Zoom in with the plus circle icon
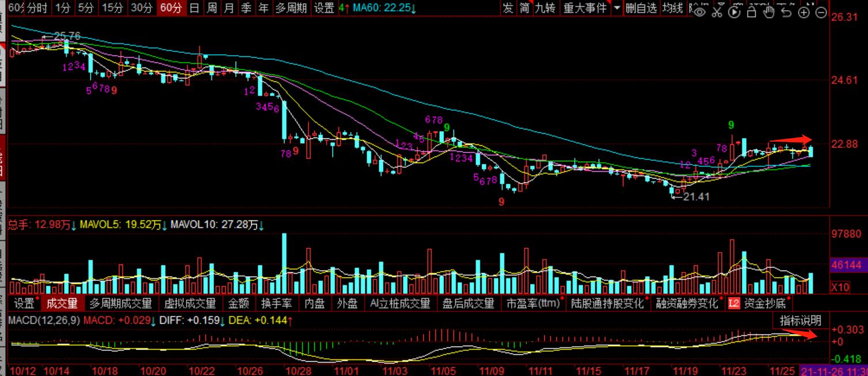The image size is (868, 376). (804, 12)
